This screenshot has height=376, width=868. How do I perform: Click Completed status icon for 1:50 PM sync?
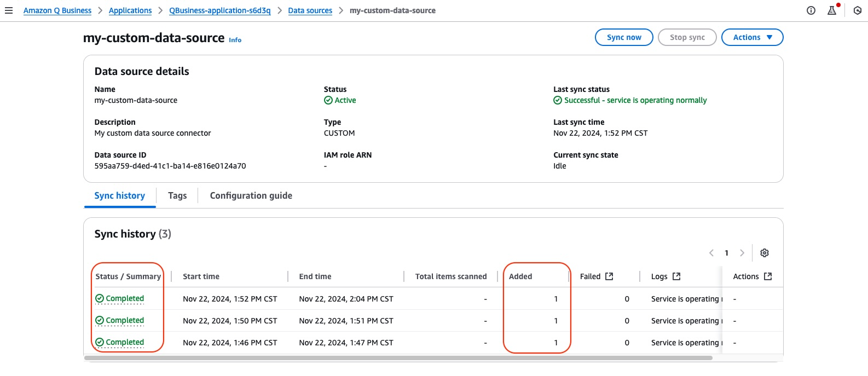(x=100, y=320)
